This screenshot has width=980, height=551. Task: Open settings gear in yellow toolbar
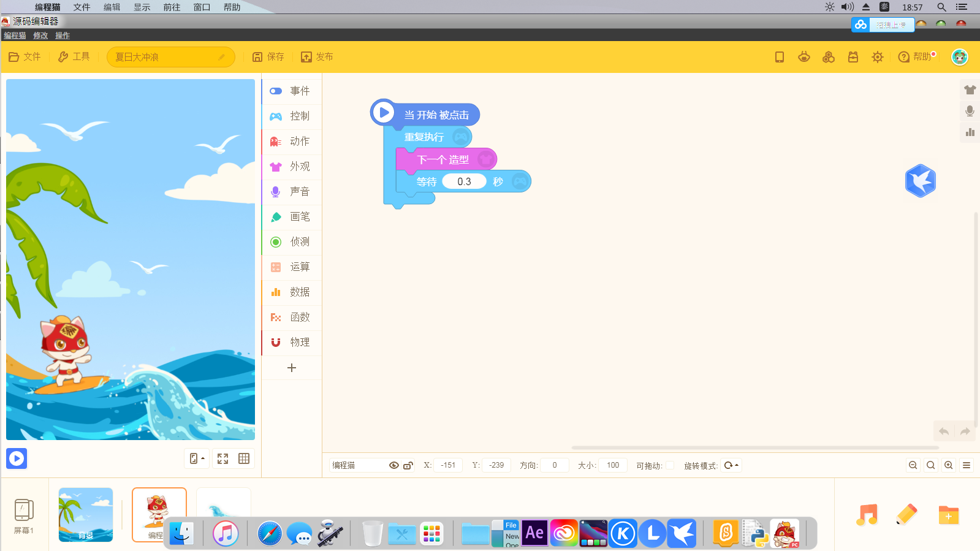click(x=878, y=57)
